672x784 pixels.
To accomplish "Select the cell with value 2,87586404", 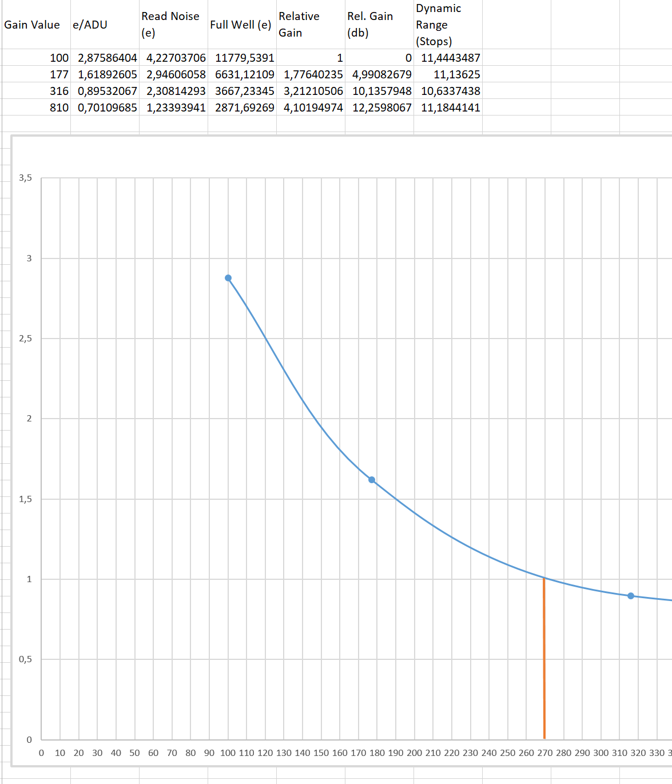I will [108, 58].
